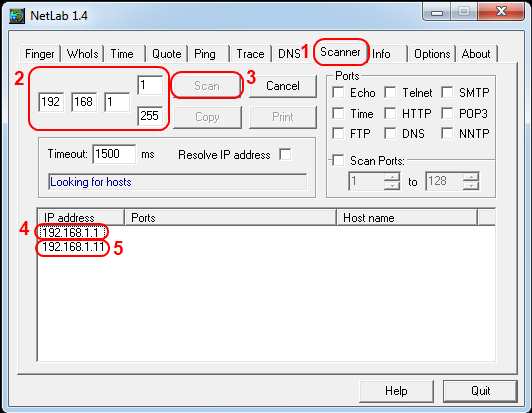Viewport: 532px width, 413px height.
Task: Increase the end port 128 with up arrow
Action: click(471, 176)
